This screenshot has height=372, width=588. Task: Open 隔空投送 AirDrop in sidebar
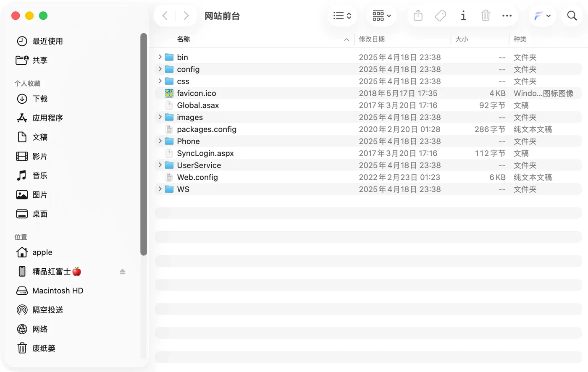tap(40, 310)
